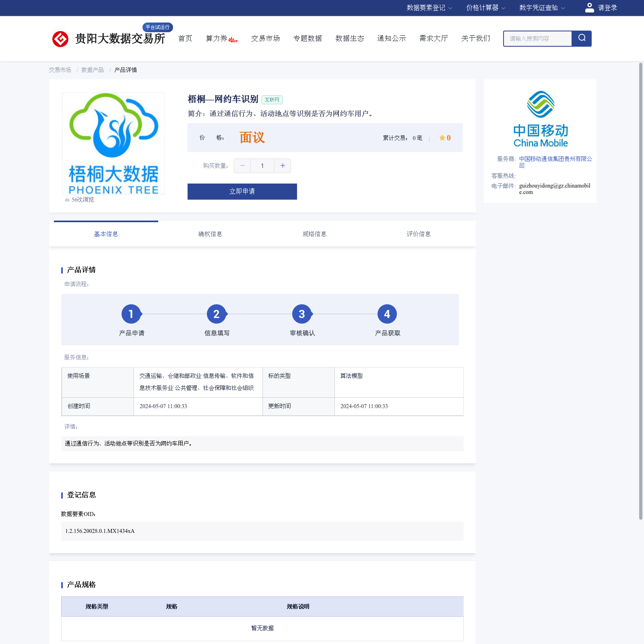The image size is (644, 644).
Task: Click the eye views icon near 56次浏览
Action: (67, 200)
